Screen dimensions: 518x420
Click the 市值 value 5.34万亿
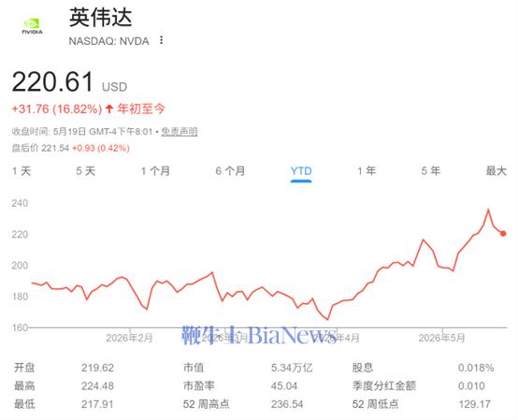pyautogui.click(x=292, y=368)
